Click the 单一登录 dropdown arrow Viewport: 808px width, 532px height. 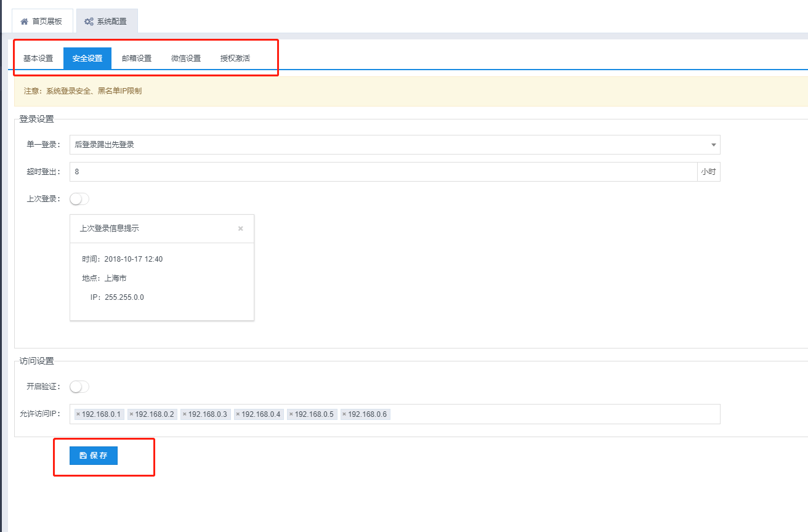click(x=713, y=145)
